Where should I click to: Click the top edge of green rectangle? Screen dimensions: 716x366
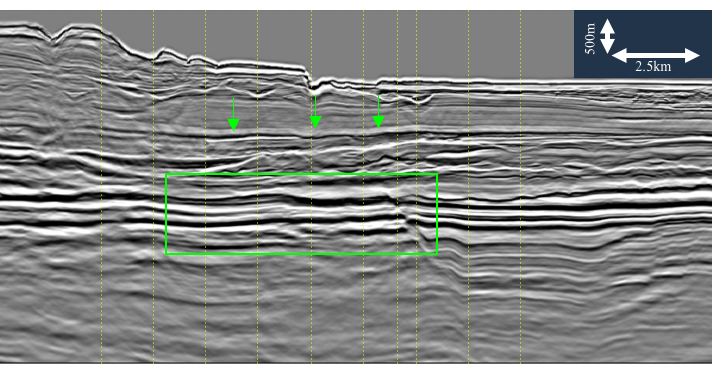click(x=301, y=174)
